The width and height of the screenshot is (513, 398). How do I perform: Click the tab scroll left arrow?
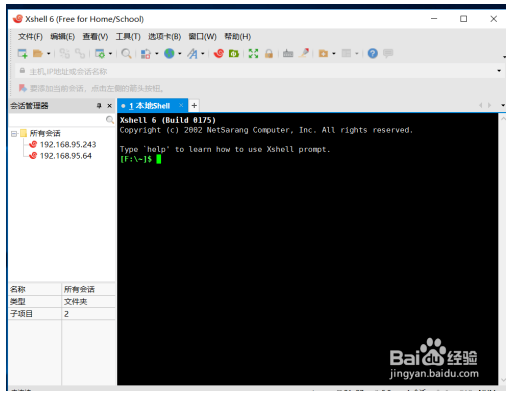click(x=480, y=105)
